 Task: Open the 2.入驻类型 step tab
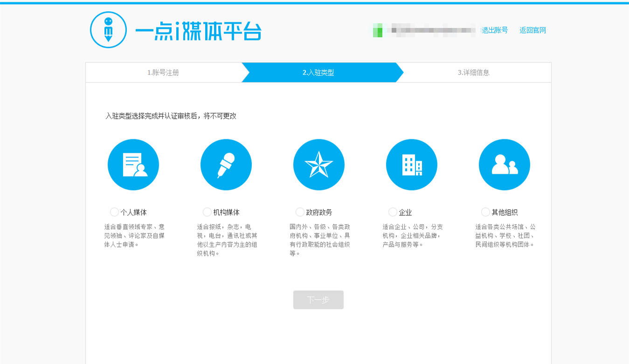click(319, 72)
